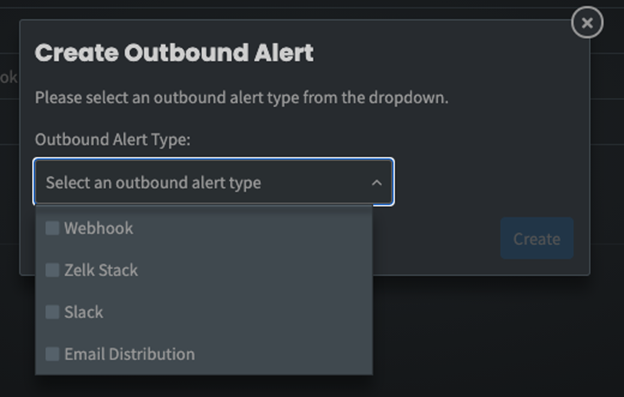The height and width of the screenshot is (397, 624).
Task: Select the Email Distribution option text
Action: pos(130,354)
